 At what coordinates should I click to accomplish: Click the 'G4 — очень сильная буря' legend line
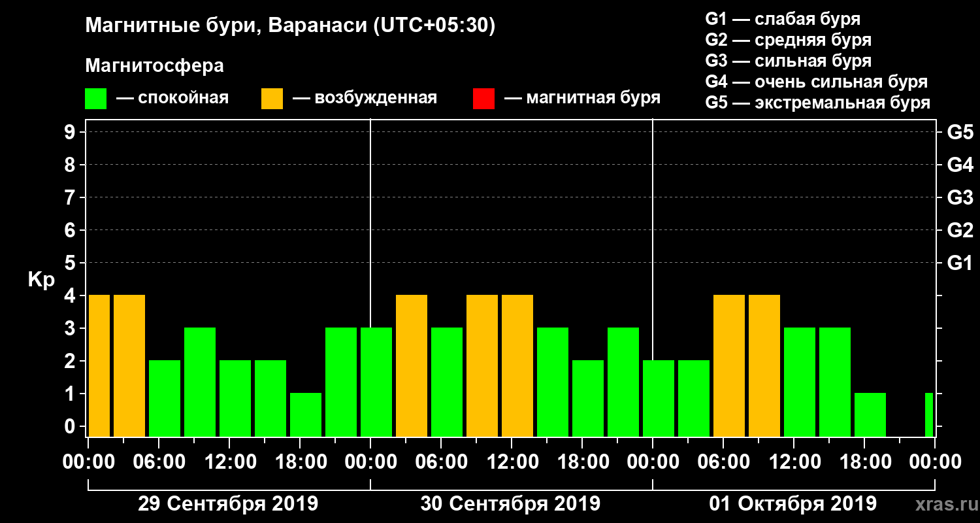817,82
